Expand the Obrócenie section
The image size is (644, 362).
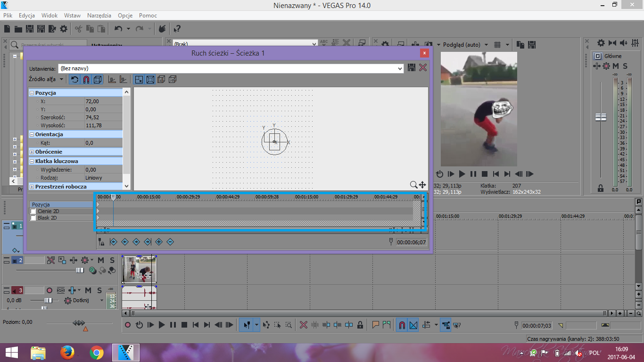32,152
